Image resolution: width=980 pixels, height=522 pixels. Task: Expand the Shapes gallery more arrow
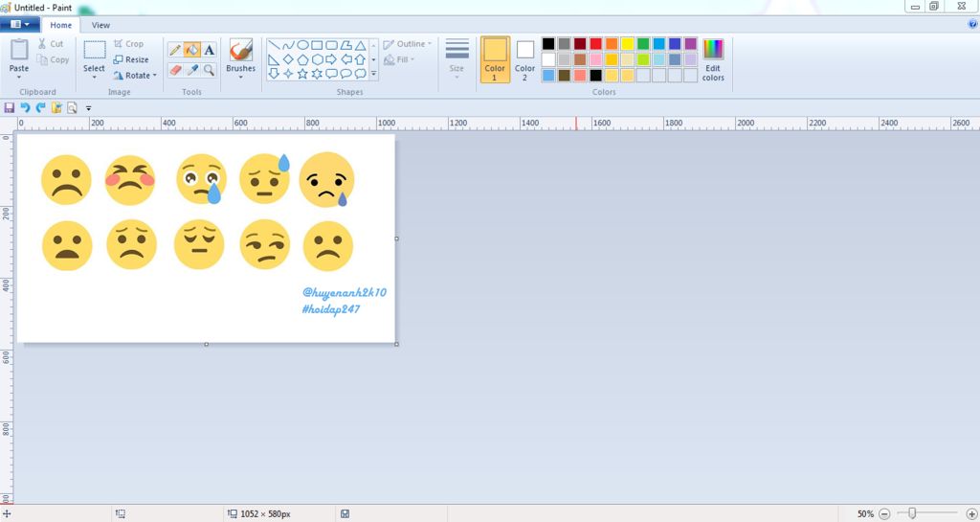click(x=374, y=74)
